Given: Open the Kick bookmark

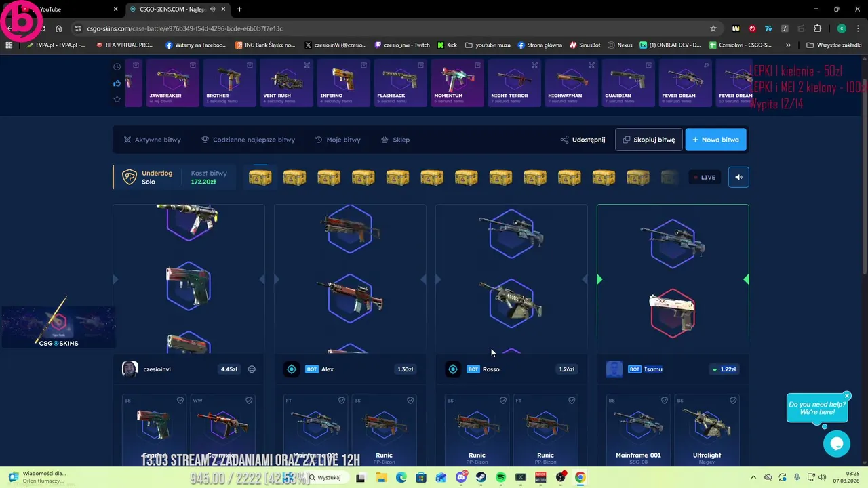Looking at the screenshot, I should click(447, 45).
